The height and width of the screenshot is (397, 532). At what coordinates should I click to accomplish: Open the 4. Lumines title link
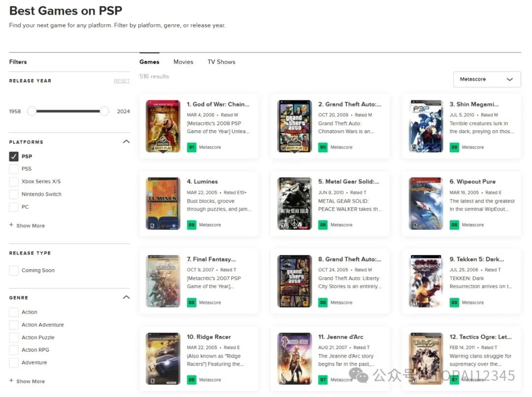tap(202, 181)
